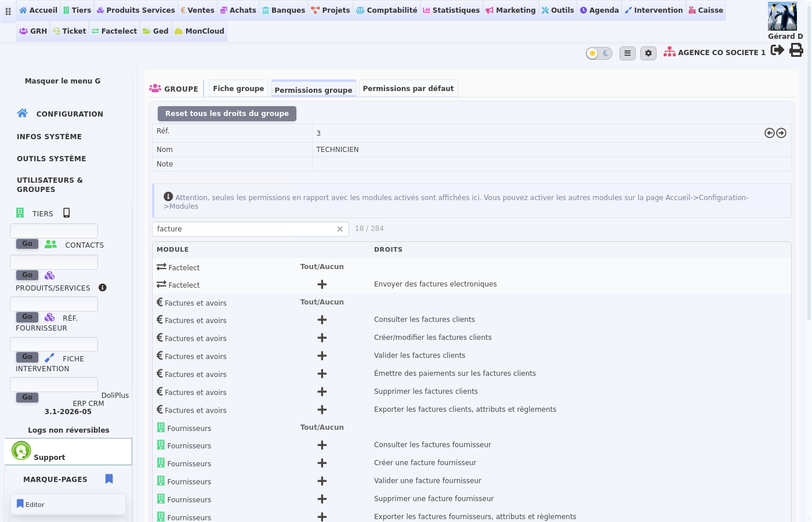812x522 pixels.
Task: Reset all group rights button
Action: 227,114
